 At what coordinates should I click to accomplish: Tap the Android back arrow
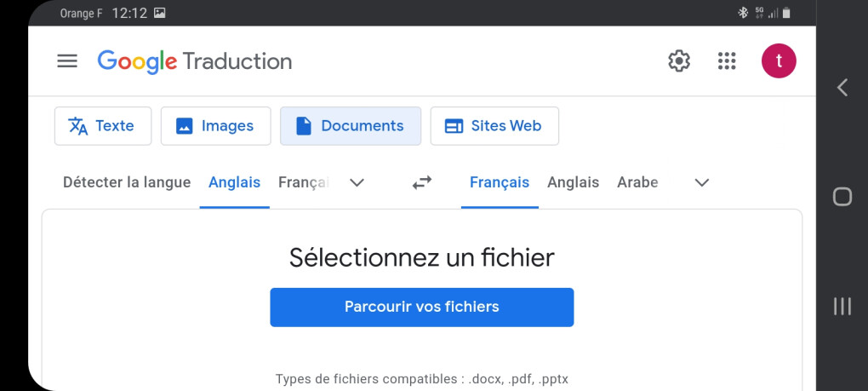point(842,87)
